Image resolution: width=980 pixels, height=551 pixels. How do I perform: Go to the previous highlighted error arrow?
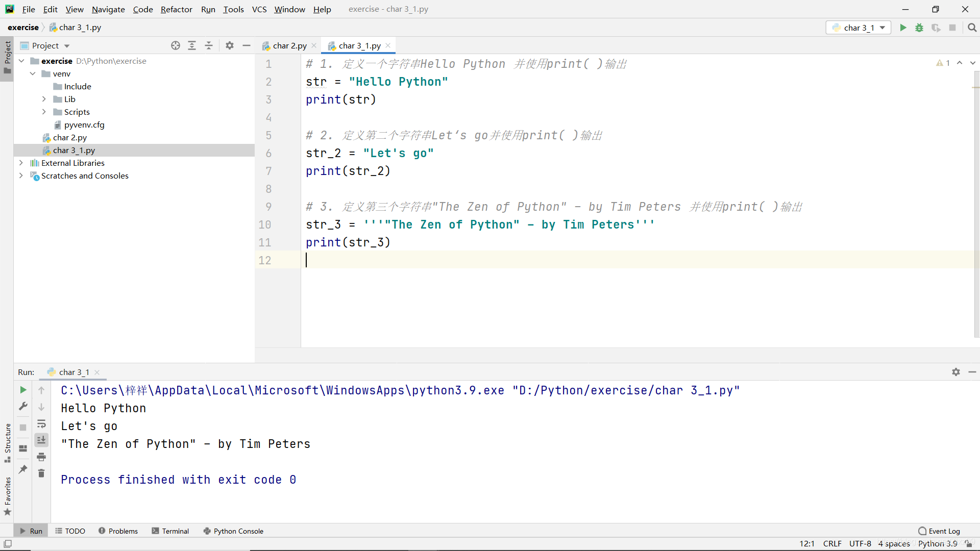pos(960,63)
